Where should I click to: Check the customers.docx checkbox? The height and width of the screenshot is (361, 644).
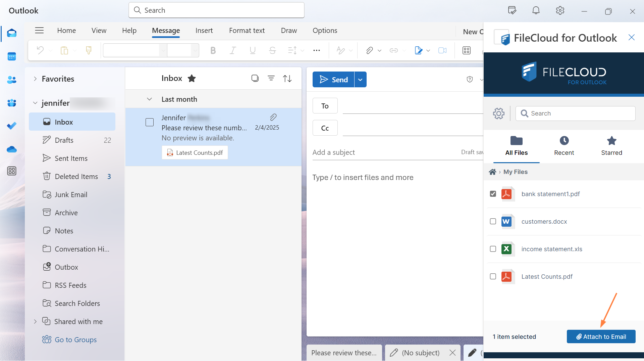pyautogui.click(x=493, y=221)
